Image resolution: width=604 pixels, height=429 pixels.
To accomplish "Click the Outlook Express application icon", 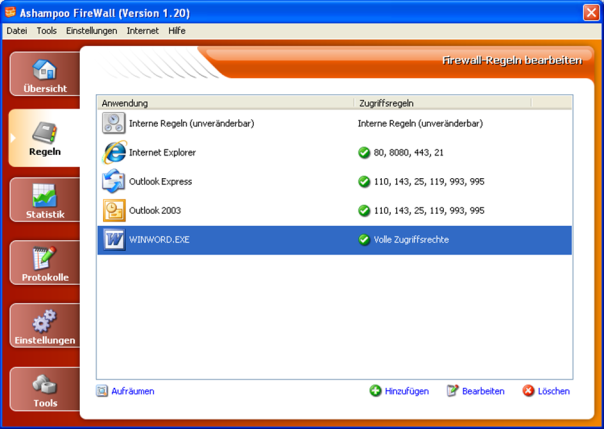I will 114,181.
